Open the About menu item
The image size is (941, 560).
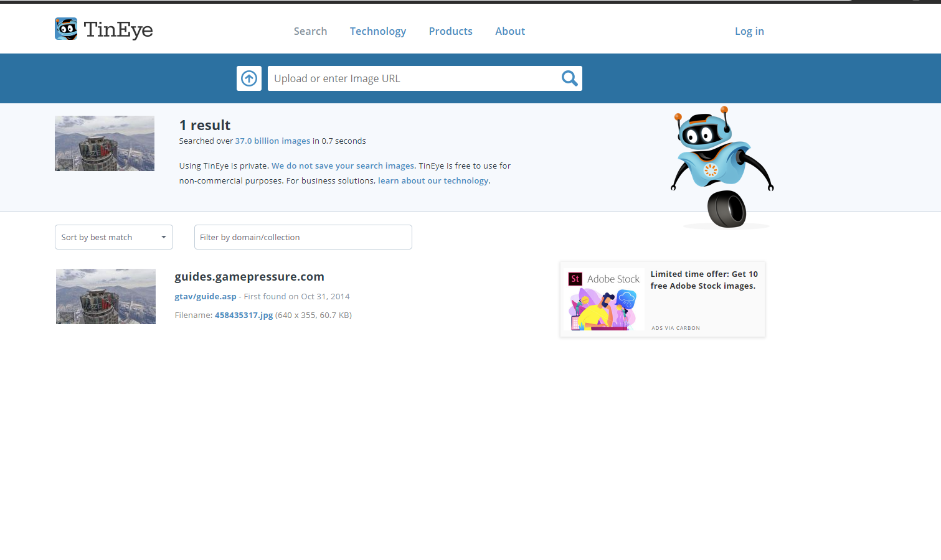tap(509, 31)
